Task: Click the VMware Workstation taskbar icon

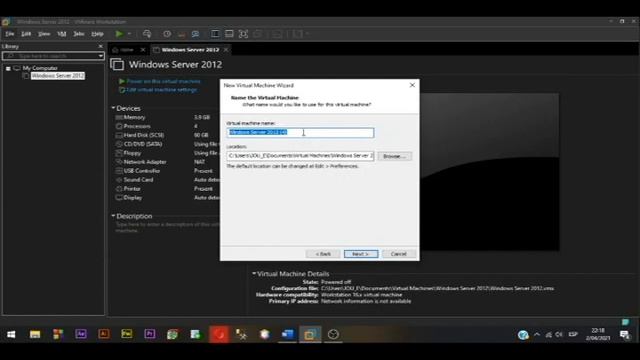Action: pos(310,335)
